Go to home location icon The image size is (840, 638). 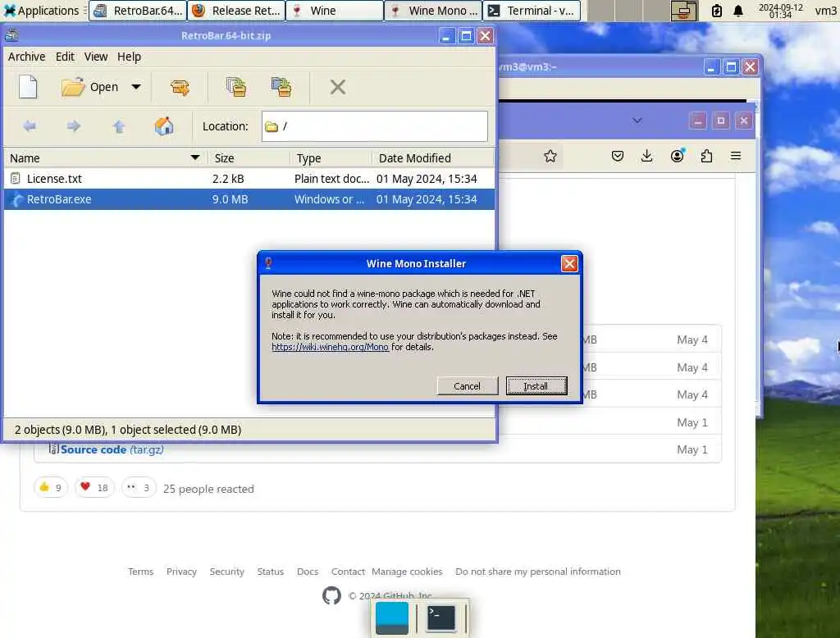pos(164,126)
